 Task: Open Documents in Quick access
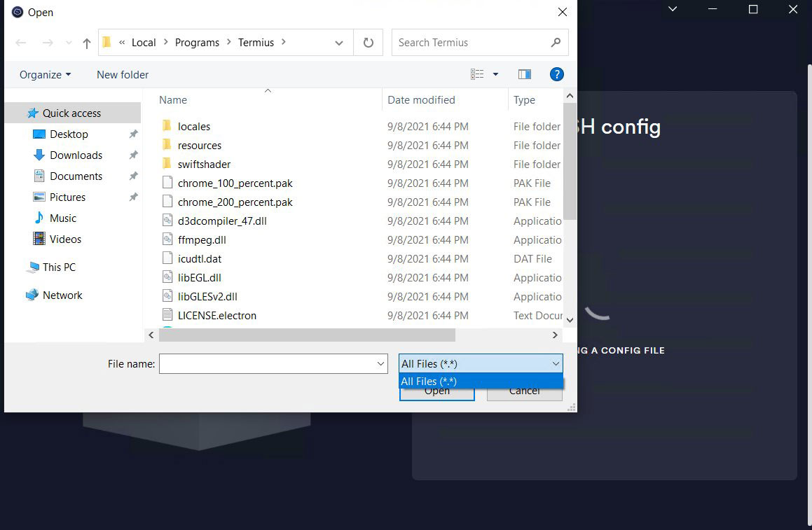(x=76, y=176)
